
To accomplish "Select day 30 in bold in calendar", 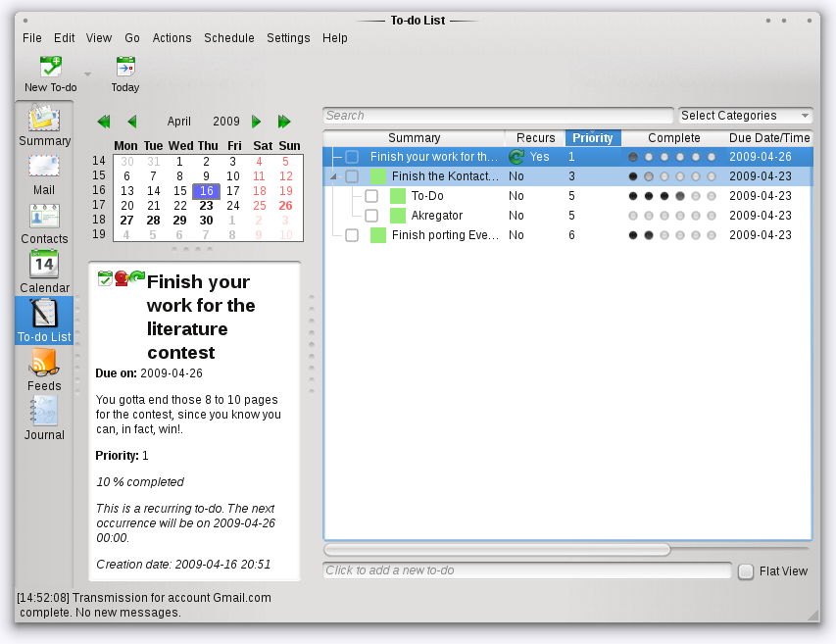I will pos(207,221).
